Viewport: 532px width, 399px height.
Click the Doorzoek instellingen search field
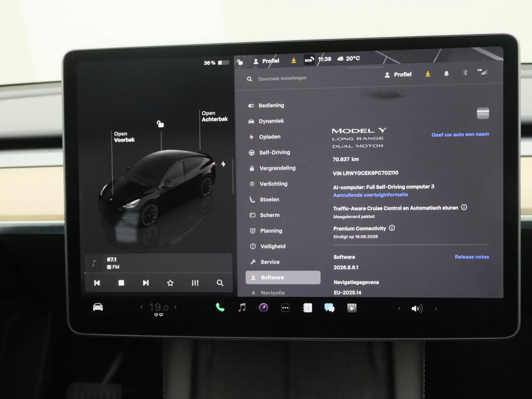pyautogui.click(x=282, y=78)
